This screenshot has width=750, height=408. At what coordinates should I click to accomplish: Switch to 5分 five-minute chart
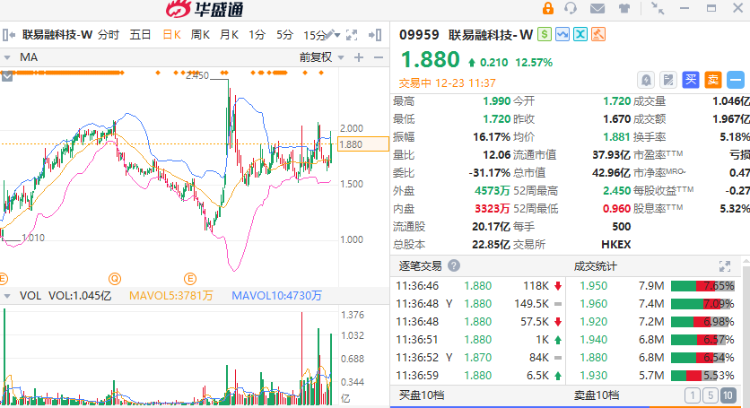click(285, 35)
